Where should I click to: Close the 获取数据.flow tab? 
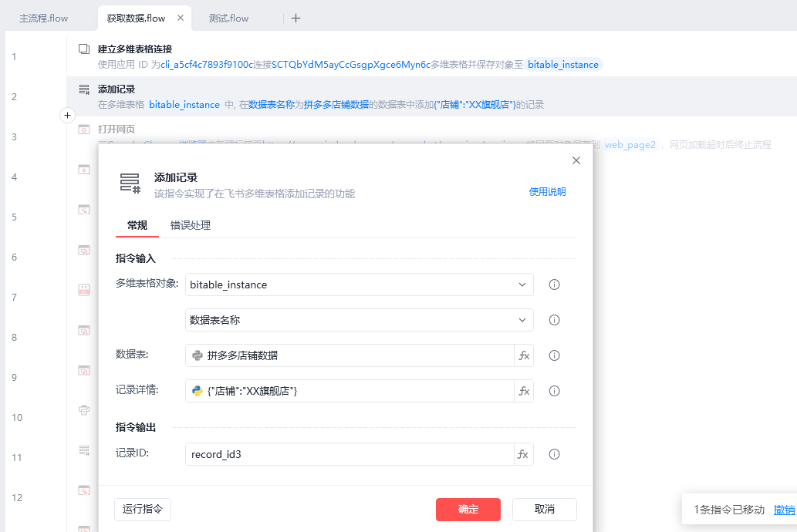(x=181, y=18)
